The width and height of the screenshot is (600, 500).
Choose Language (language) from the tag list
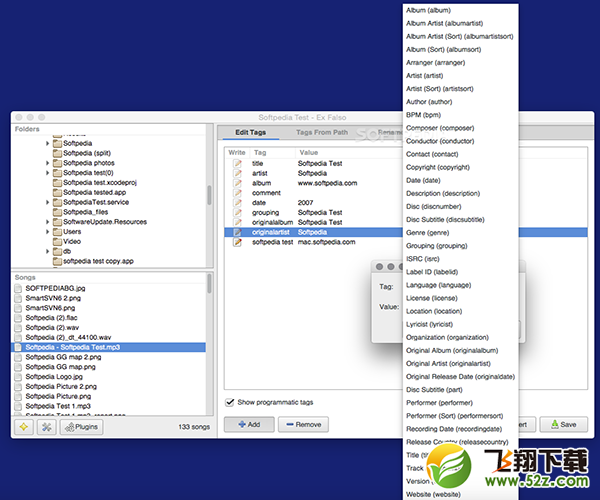click(x=439, y=285)
